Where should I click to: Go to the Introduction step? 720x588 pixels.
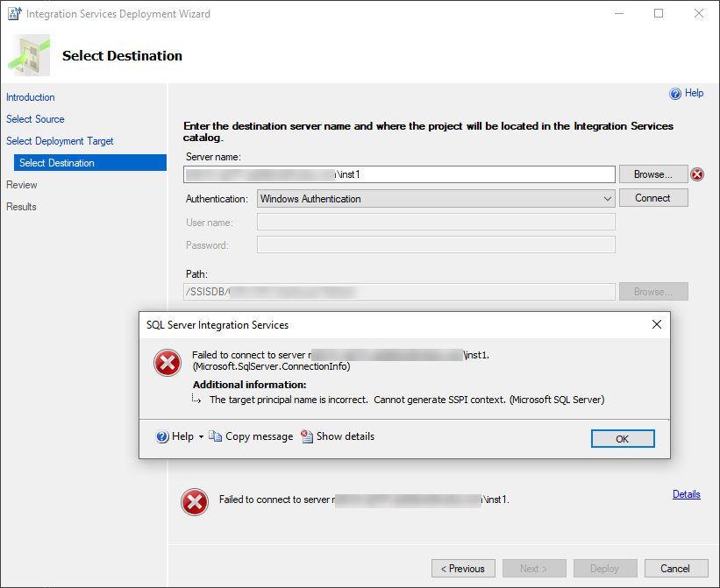pos(31,97)
